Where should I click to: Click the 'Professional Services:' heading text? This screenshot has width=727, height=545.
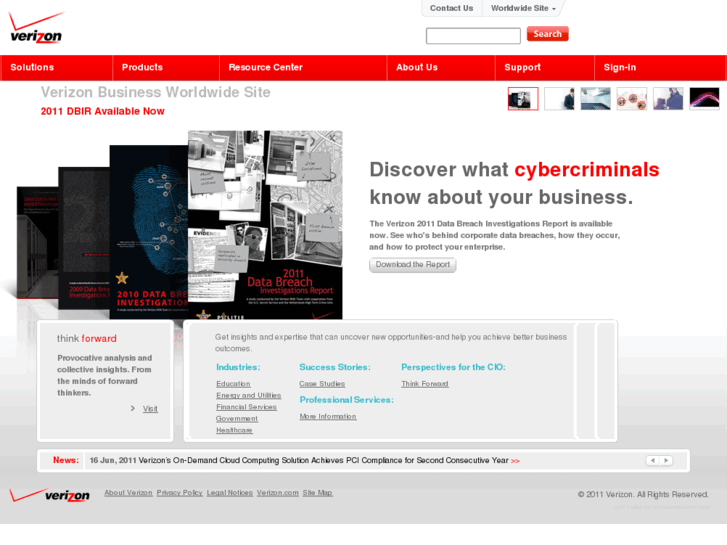point(346,400)
